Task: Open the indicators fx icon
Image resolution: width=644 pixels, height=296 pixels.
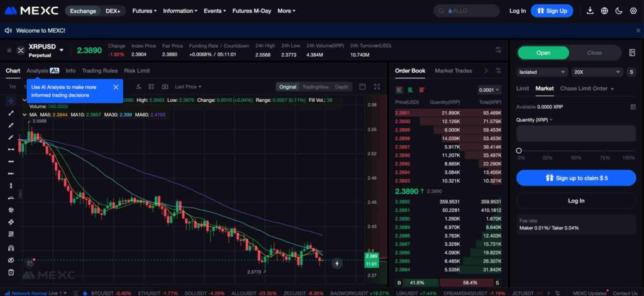Action: [x=139, y=87]
